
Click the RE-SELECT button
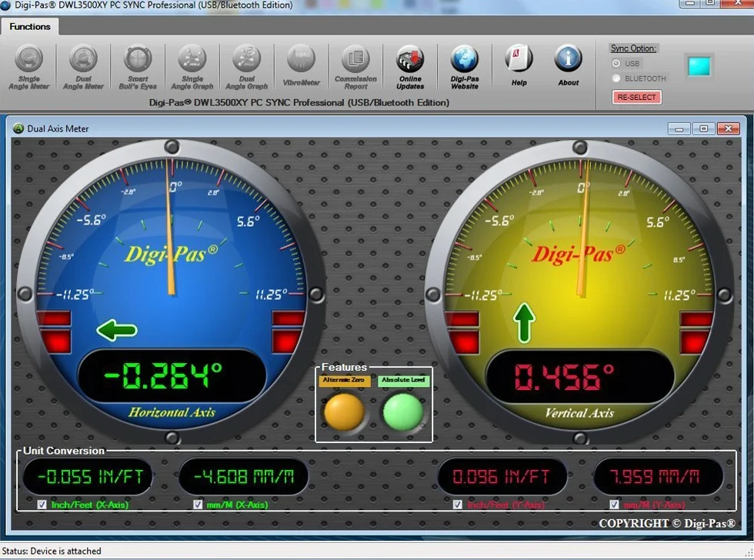pyautogui.click(x=637, y=97)
